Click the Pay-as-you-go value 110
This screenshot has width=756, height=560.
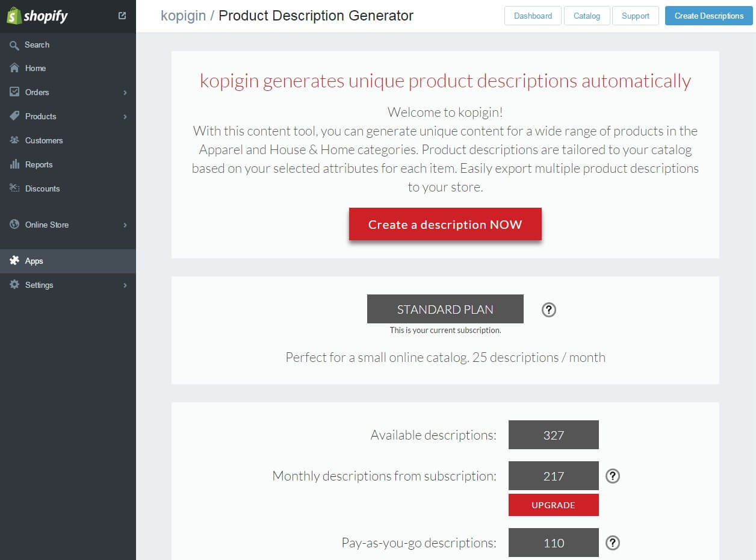(x=554, y=543)
